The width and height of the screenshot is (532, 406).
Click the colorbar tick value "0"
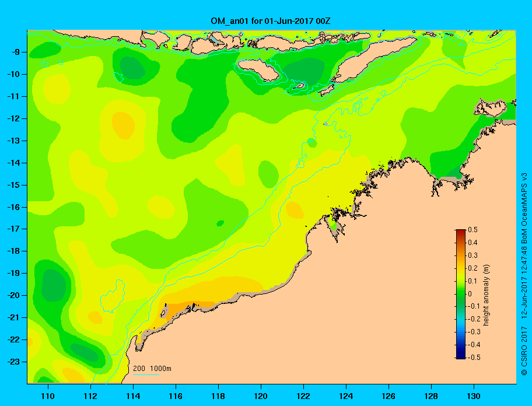pos(470,294)
